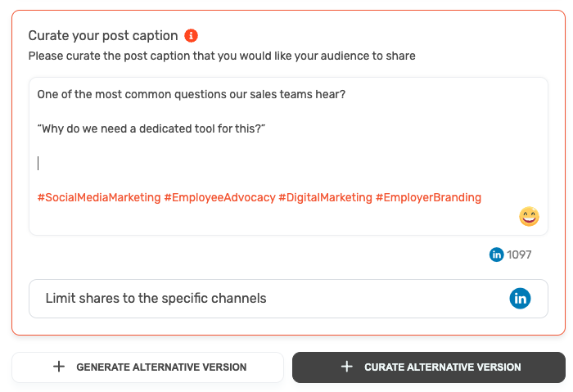573x392 pixels.
Task: Click the 1097 character count
Action: pyautogui.click(x=519, y=255)
